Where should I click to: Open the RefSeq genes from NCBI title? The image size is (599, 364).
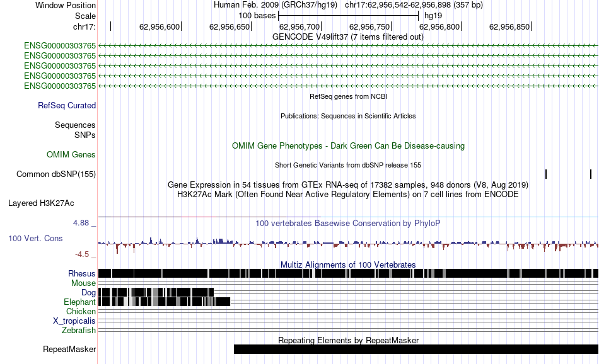(x=348, y=96)
